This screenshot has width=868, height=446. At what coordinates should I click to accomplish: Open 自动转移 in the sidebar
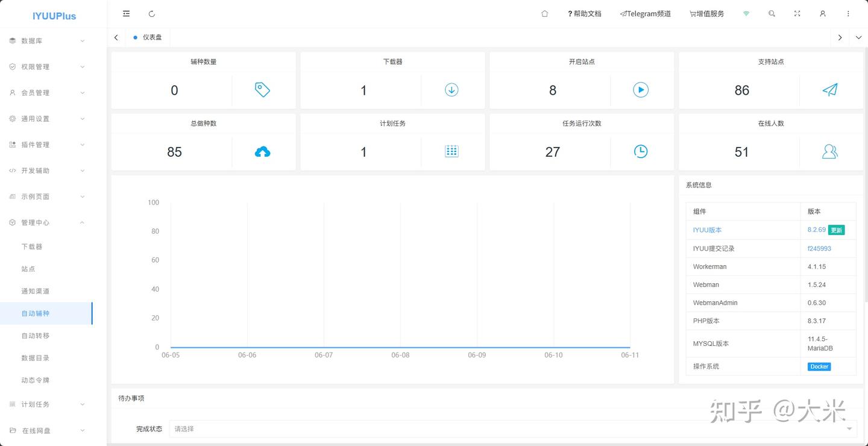coord(46,336)
